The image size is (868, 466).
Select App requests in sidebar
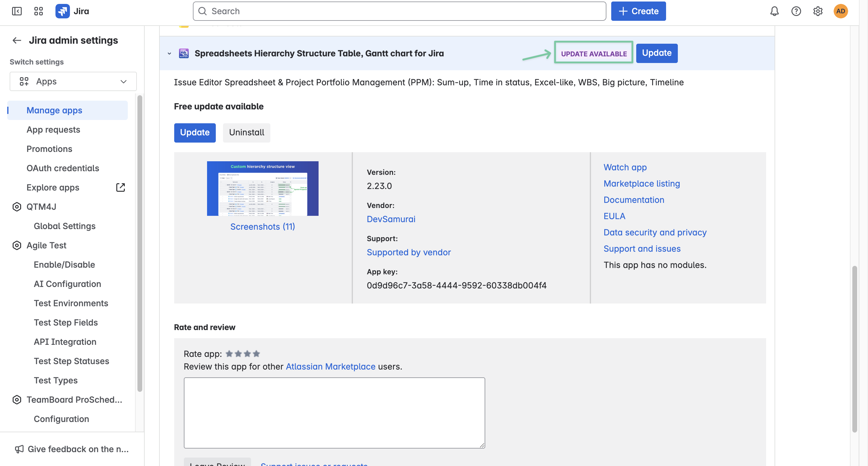tap(53, 130)
